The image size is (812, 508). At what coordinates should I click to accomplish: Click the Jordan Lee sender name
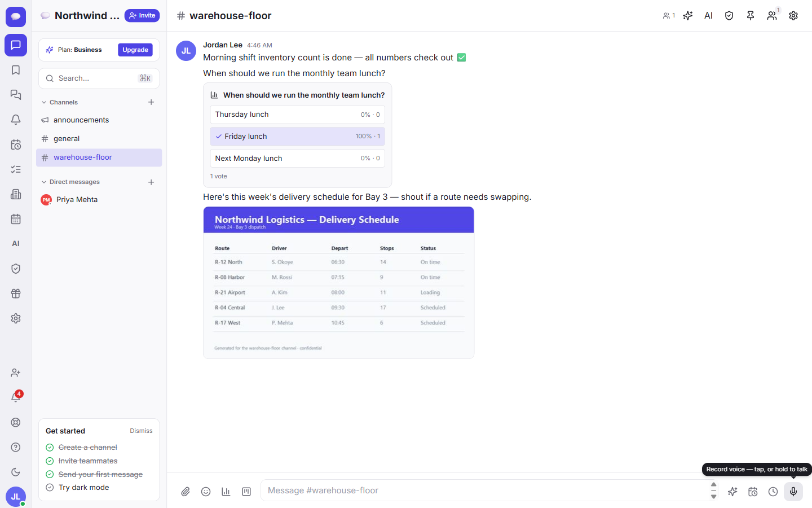point(223,45)
